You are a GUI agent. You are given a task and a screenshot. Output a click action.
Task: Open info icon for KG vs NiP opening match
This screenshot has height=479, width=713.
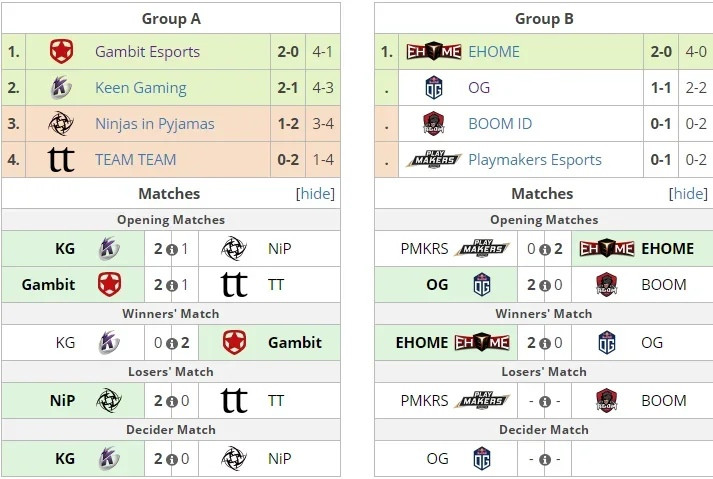click(171, 249)
